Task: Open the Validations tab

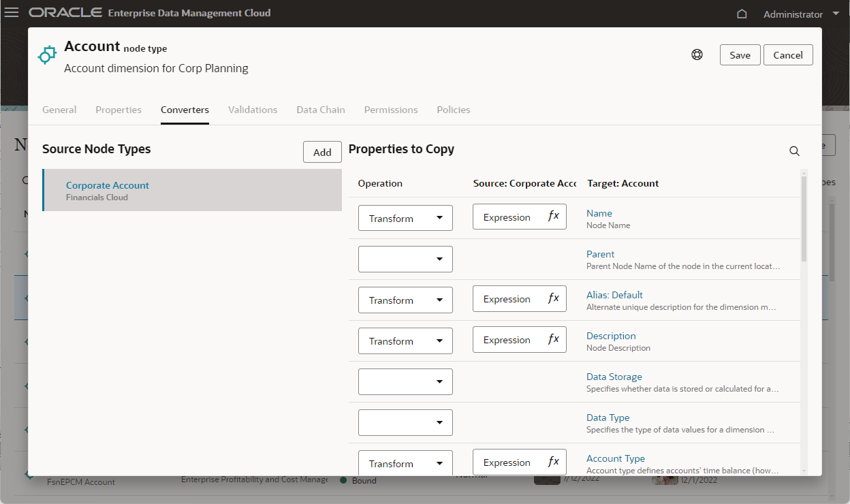Action: tap(253, 110)
